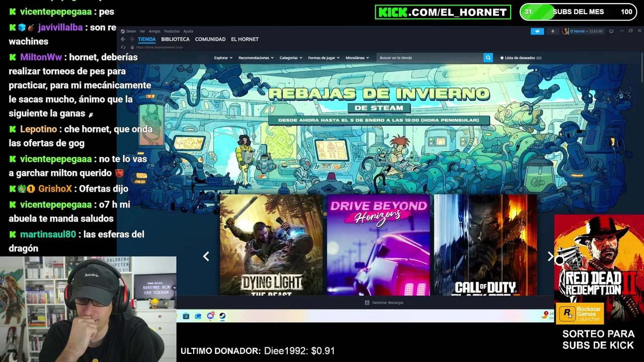Screen dimensions: 644x362
Task: Click javivillalba username in chat
Action: coord(59,27)
